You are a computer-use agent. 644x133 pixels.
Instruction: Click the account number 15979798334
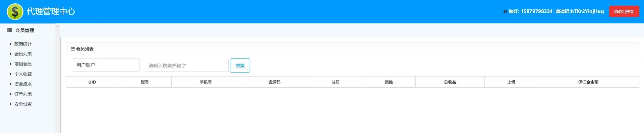537,12
